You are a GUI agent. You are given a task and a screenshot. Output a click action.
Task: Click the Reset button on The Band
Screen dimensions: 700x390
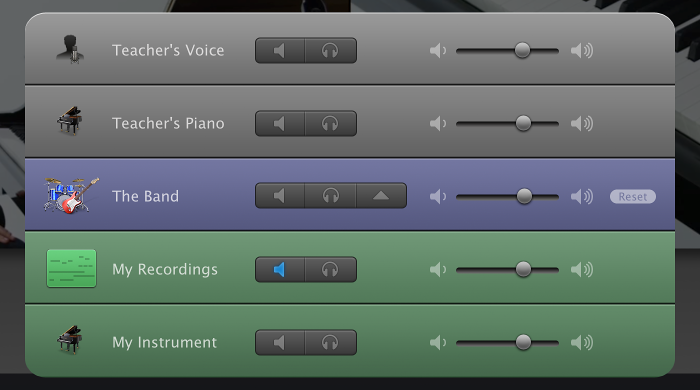633,197
